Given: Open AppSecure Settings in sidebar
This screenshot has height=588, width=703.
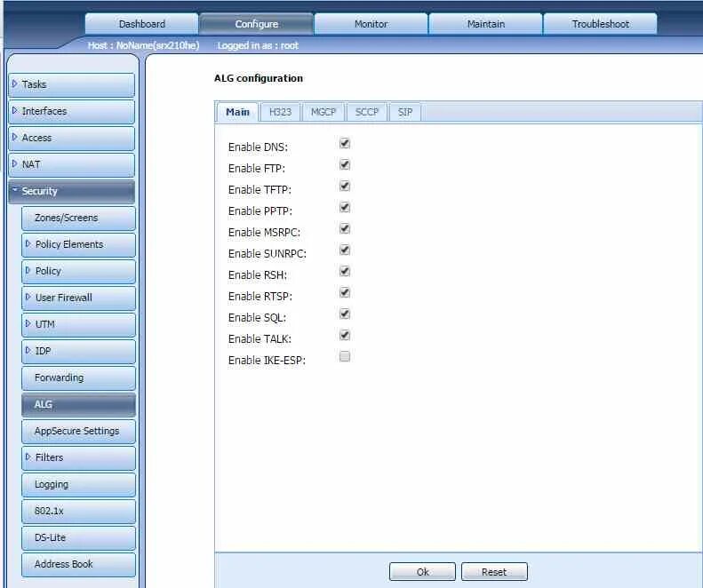Looking at the screenshot, I should [x=78, y=431].
